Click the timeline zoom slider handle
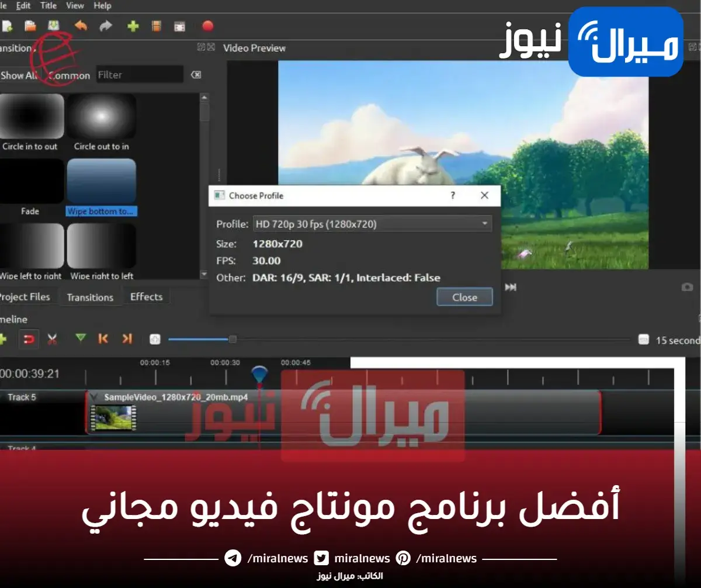The width and height of the screenshot is (701, 588). click(x=232, y=339)
